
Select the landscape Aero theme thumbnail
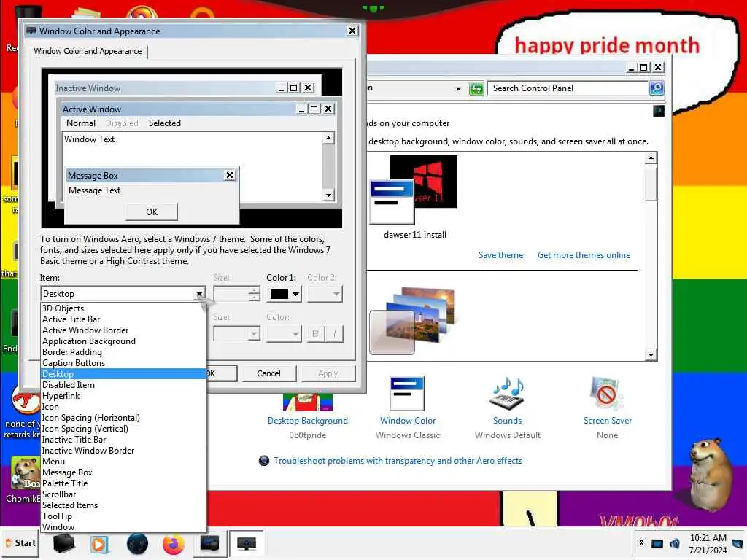coord(413,320)
